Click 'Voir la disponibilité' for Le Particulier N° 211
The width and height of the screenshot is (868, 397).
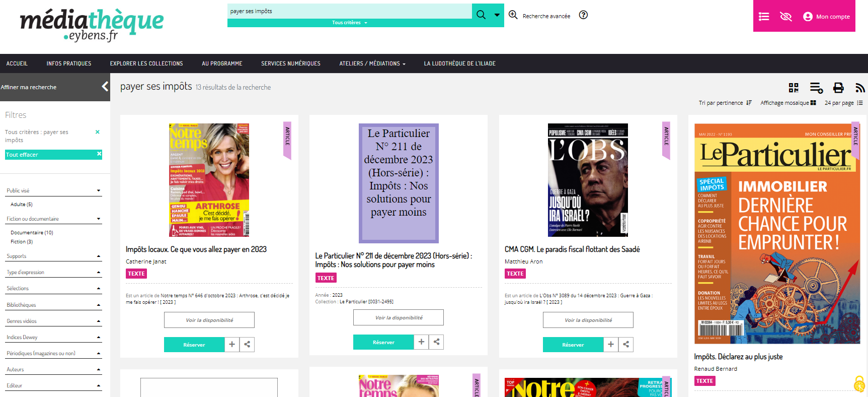coord(399,317)
